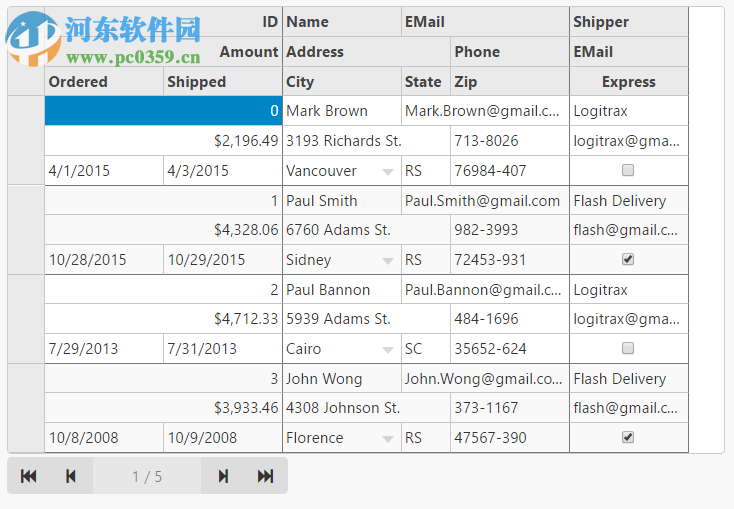
Task: Select the $4,712.33 amount cell
Action: (x=163, y=318)
